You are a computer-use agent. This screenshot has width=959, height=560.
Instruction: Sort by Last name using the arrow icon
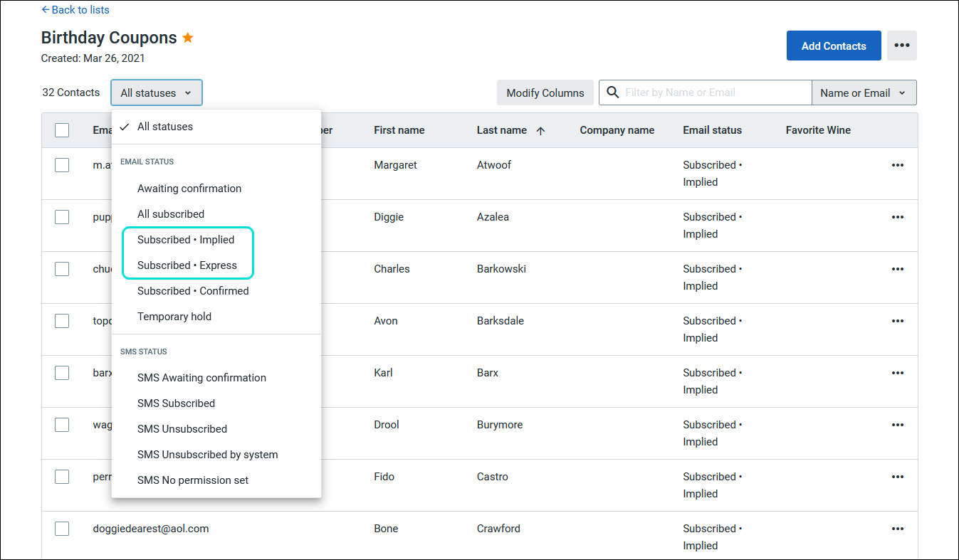pyautogui.click(x=540, y=130)
